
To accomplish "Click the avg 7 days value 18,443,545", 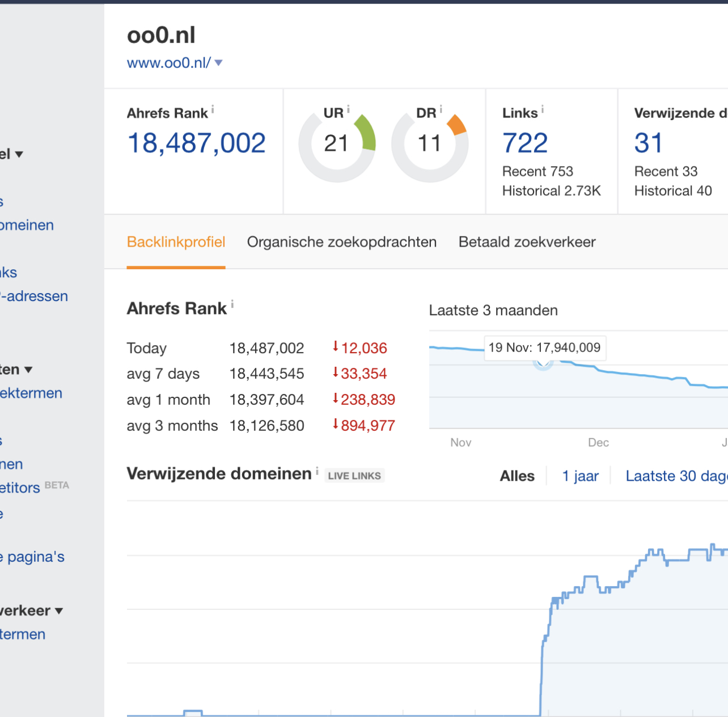I will coord(267,374).
